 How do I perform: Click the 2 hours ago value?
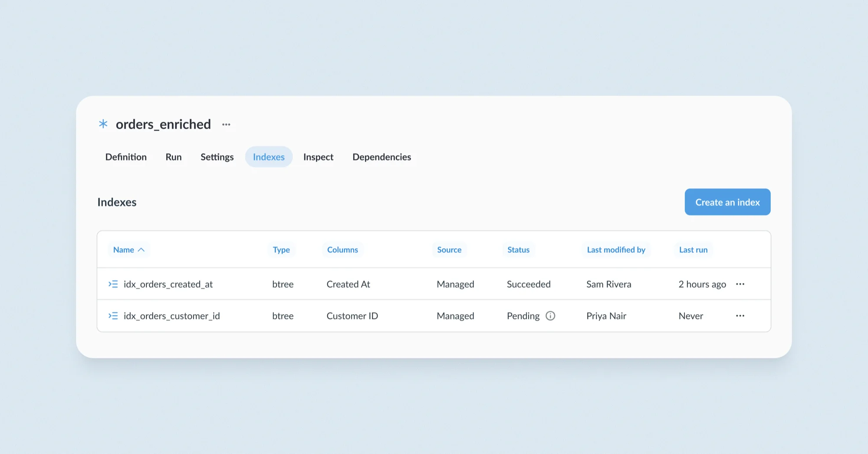(x=702, y=284)
